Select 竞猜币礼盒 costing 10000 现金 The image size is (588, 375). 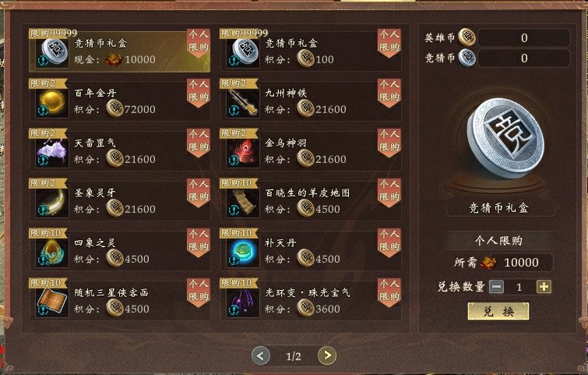[120, 51]
